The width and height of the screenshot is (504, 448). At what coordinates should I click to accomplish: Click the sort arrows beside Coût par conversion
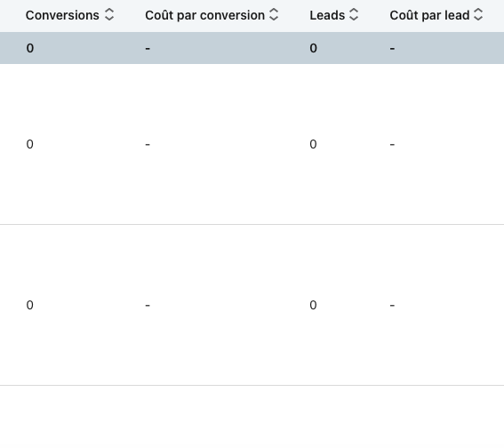pos(274,15)
